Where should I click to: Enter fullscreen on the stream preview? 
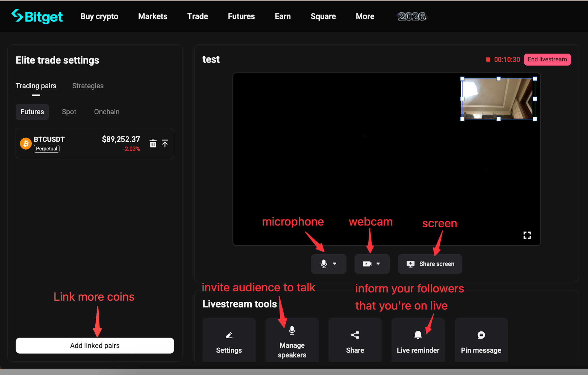(527, 235)
